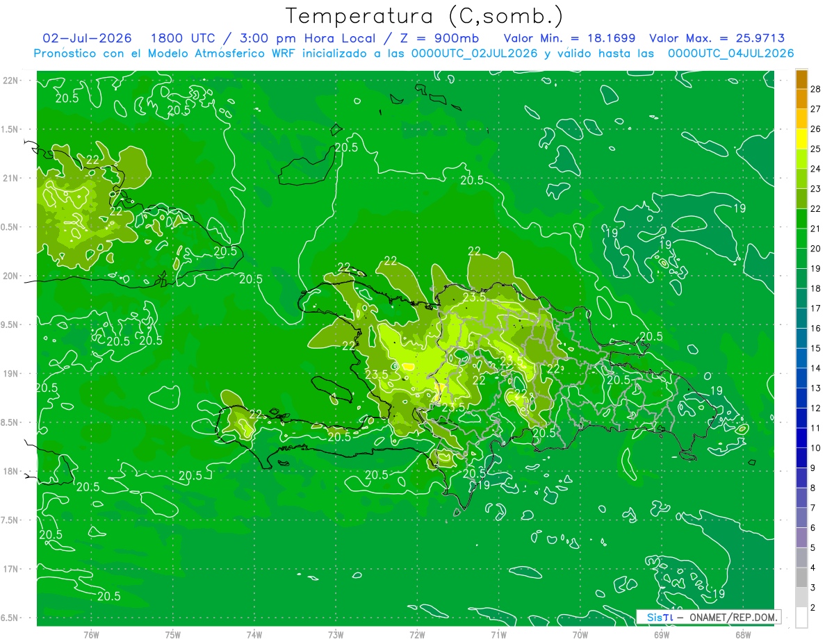This screenshot has height=644, width=834.
Task: Click the "SisTi - ONAMET/REP.DOM." credit label
Action: [x=710, y=617]
